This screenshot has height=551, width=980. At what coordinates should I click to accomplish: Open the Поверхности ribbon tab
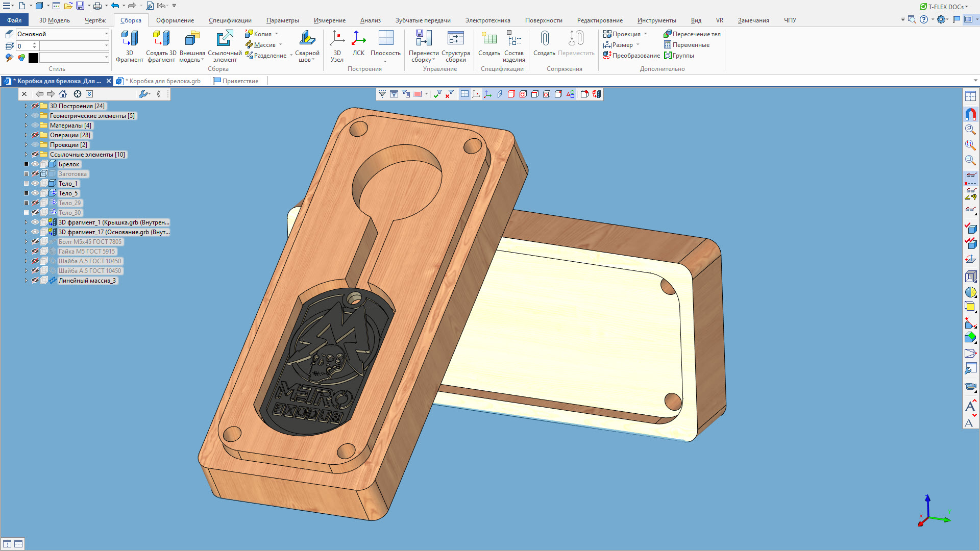[x=544, y=20]
